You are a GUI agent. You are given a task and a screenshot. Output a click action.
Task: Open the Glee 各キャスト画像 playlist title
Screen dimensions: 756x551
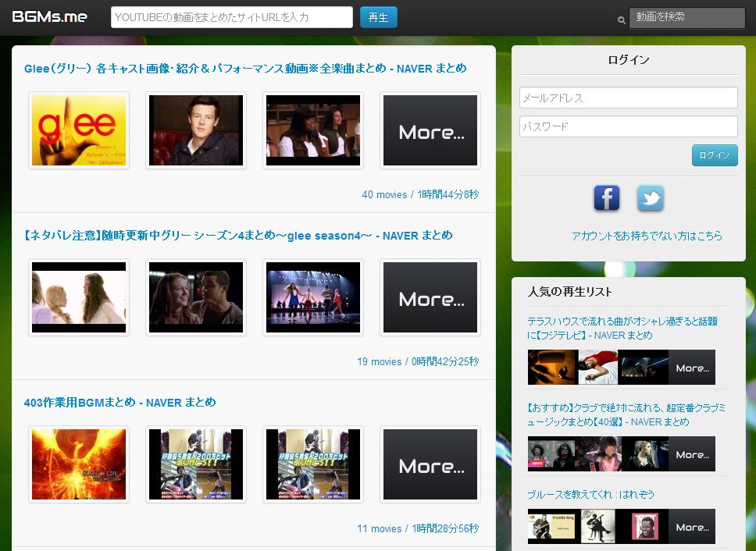click(x=245, y=69)
